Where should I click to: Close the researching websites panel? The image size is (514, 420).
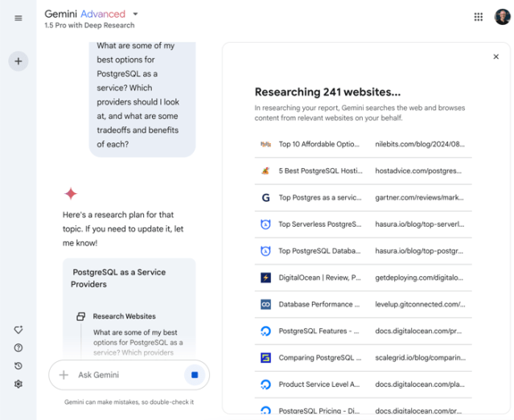495,57
